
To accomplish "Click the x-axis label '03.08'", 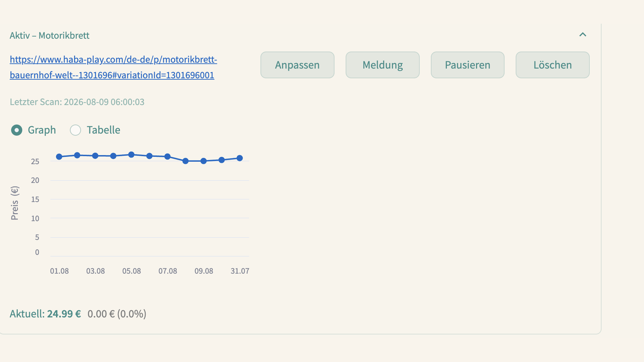I will pyautogui.click(x=95, y=271).
